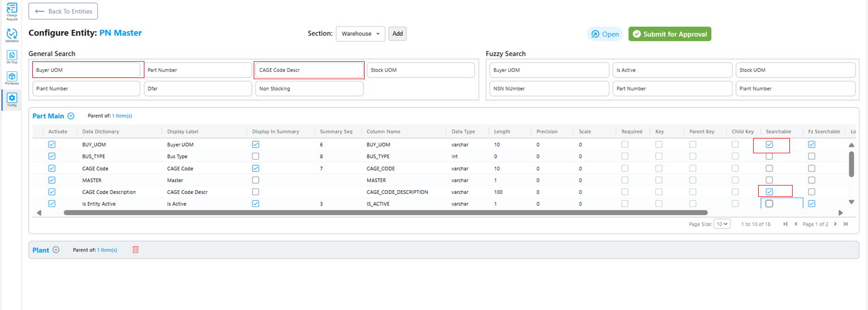Click Dfar field in General Search
The image size is (868, 310).
pyautogui.click(x=198, y=89)
